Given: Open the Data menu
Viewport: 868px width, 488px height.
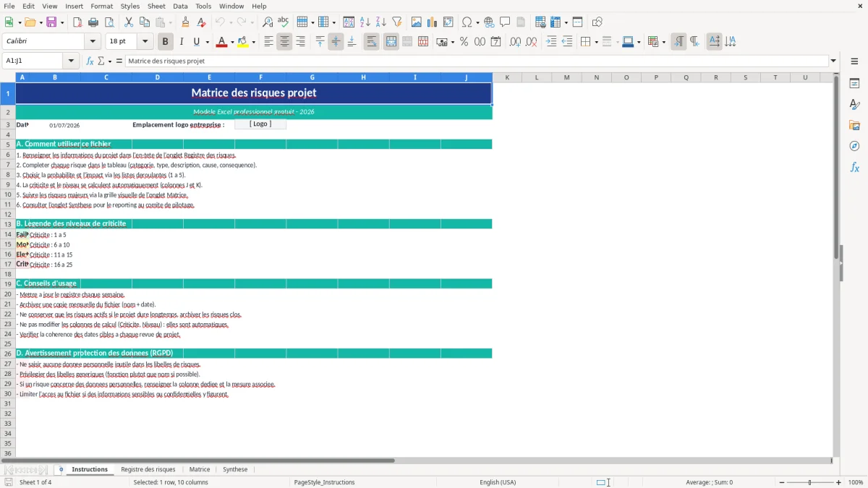Looking at the screenshot, I should 180,6.
